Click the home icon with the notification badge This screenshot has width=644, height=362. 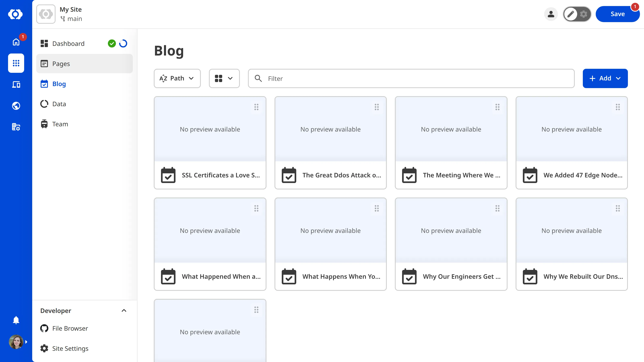(16, 42)
